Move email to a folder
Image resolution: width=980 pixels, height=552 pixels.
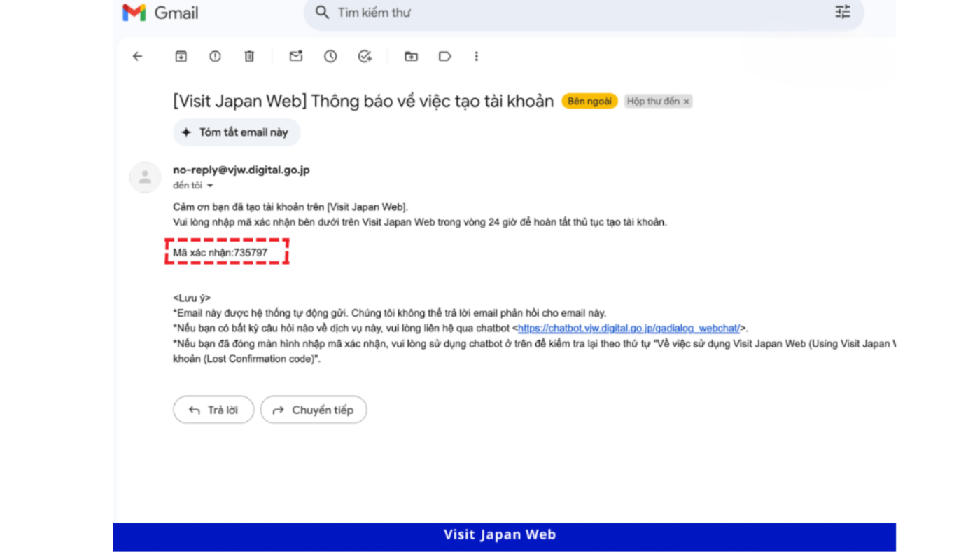coord(412,57)
